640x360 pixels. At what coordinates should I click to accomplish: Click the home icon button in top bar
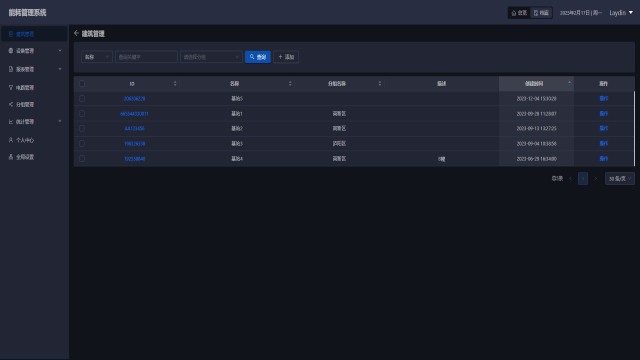pos(519,13)
